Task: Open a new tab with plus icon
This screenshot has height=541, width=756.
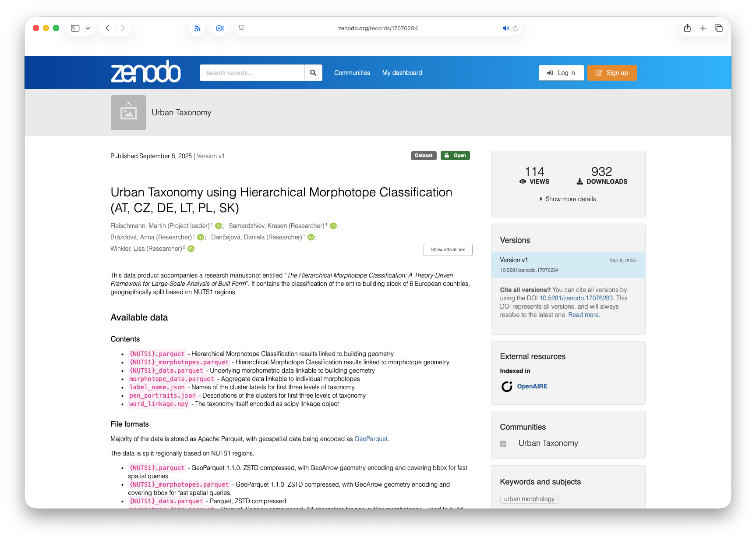Action: (x=703, y=28)
